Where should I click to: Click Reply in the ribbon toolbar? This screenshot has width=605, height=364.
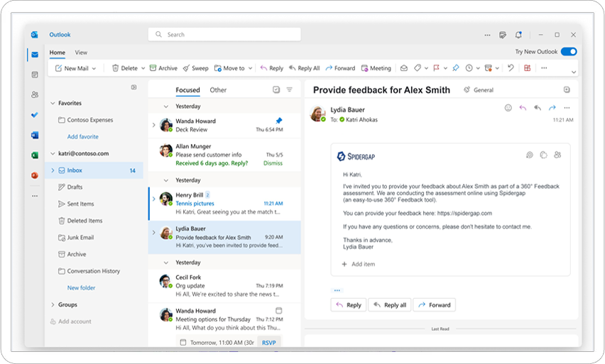pos(272,68)
